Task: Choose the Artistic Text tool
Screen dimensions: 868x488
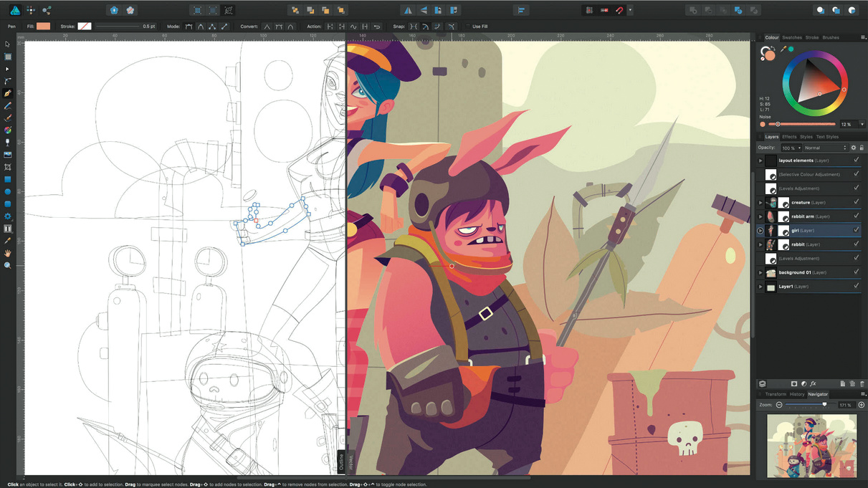Action: pos(8,229)
